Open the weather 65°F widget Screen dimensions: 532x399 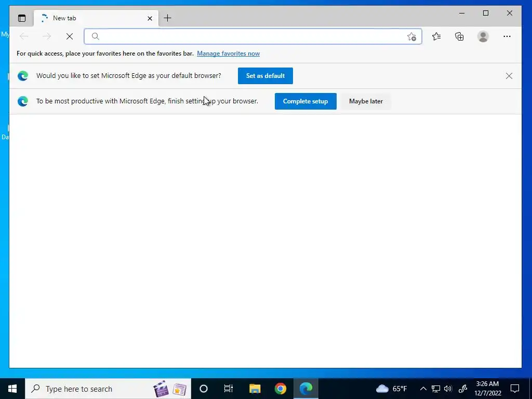[391, 389]
